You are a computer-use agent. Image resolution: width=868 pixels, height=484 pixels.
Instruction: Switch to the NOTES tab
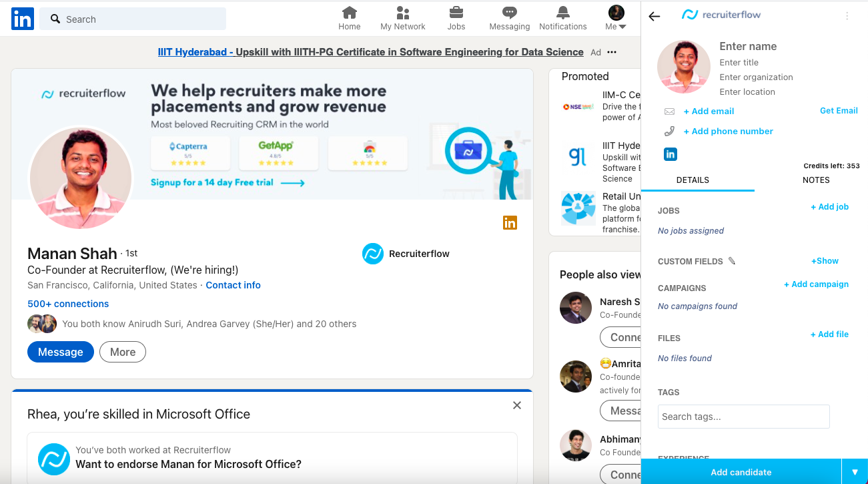point(816,180)
